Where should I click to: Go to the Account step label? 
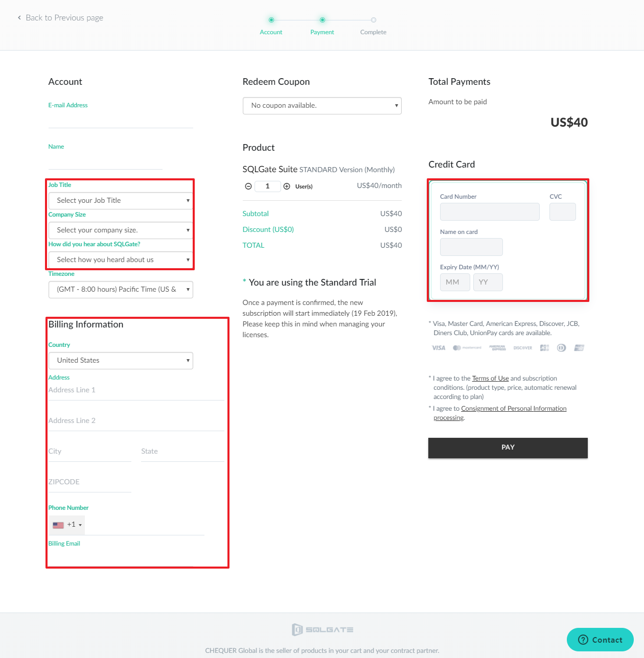click(271, 32)
